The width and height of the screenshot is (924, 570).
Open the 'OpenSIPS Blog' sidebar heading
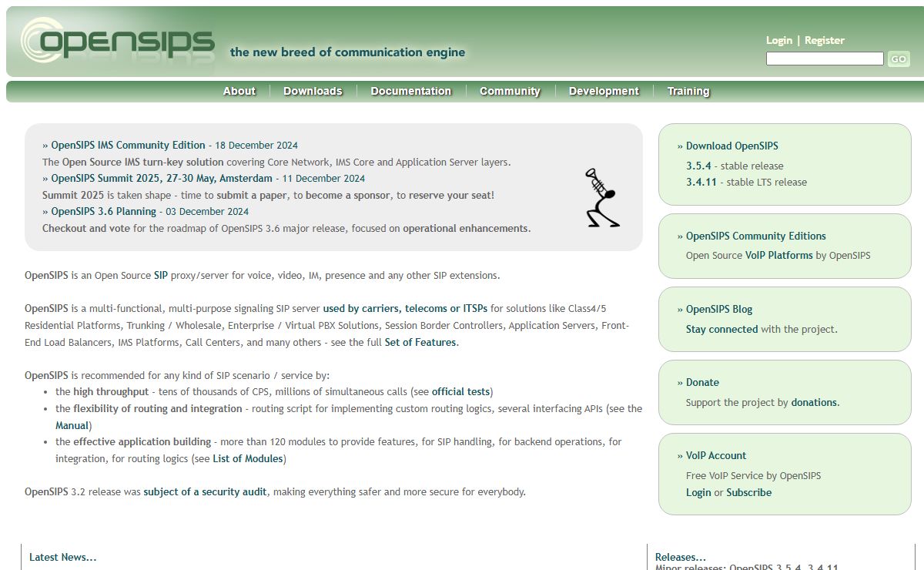tap(719, 309)
